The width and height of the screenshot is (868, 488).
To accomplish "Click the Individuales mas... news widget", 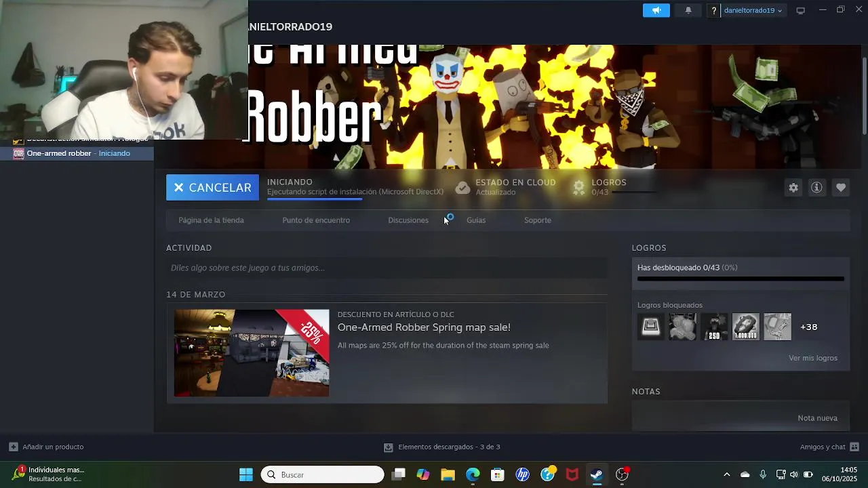I will click(x=47, y=474).
